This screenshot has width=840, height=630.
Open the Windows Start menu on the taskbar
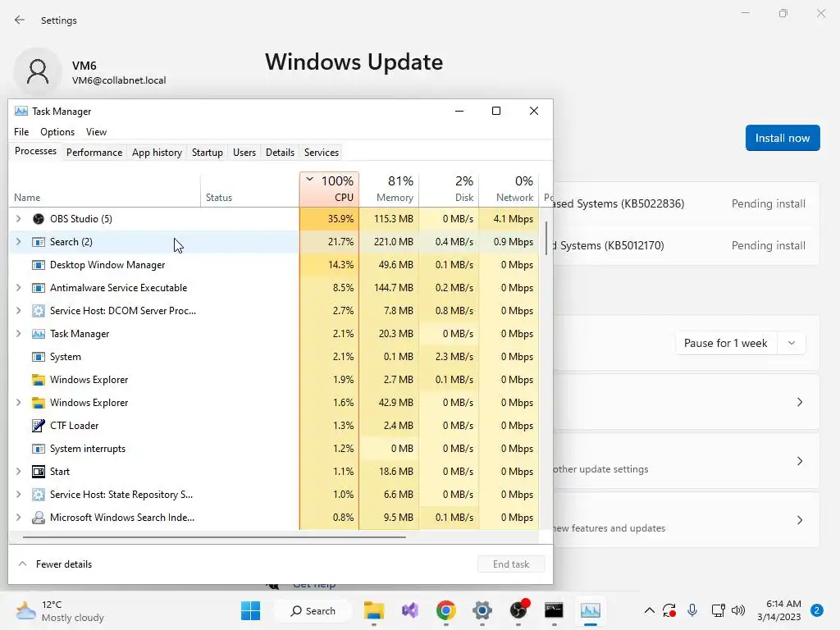point(250,610)
